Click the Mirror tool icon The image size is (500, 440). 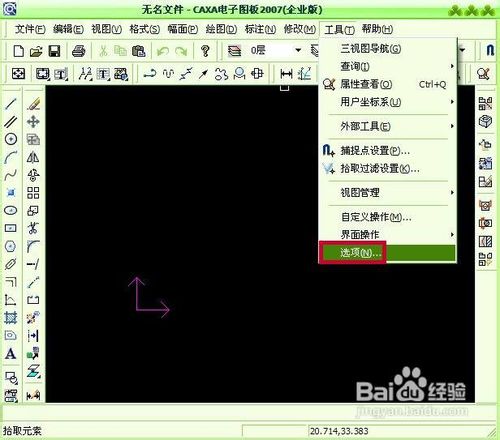click(x=33, y=157)
